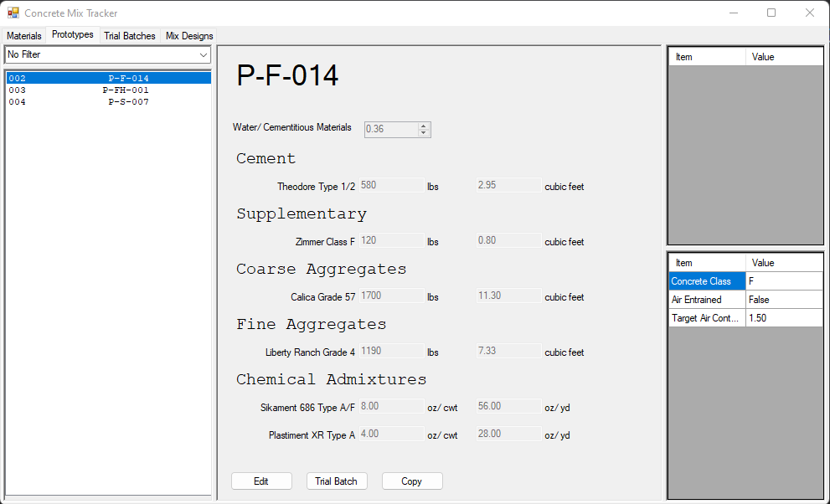
Task: Click the Copy button
Action: (411, 481)
